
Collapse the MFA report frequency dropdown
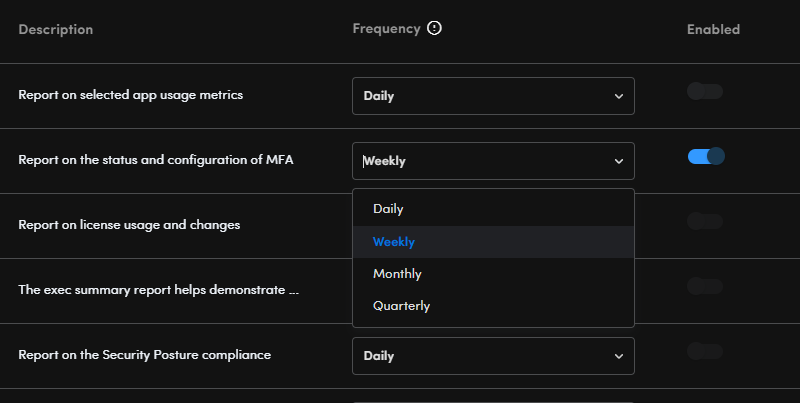[492, 161]
